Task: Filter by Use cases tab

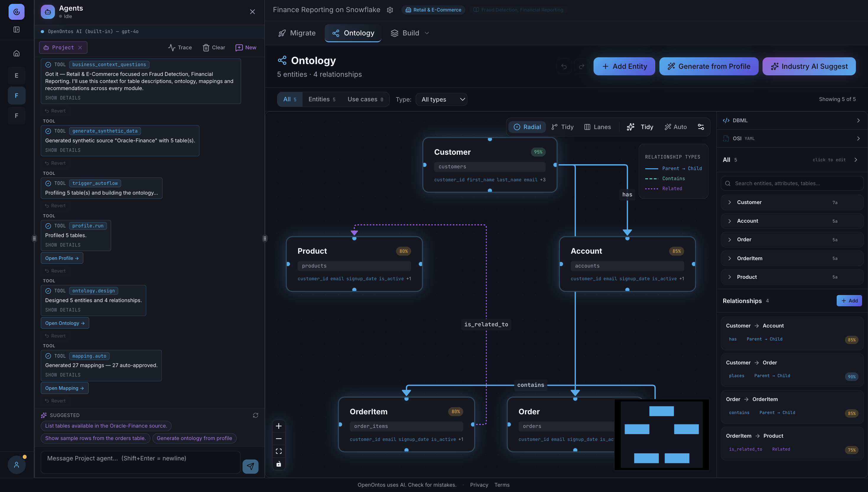Action: (x=365, y=99)
